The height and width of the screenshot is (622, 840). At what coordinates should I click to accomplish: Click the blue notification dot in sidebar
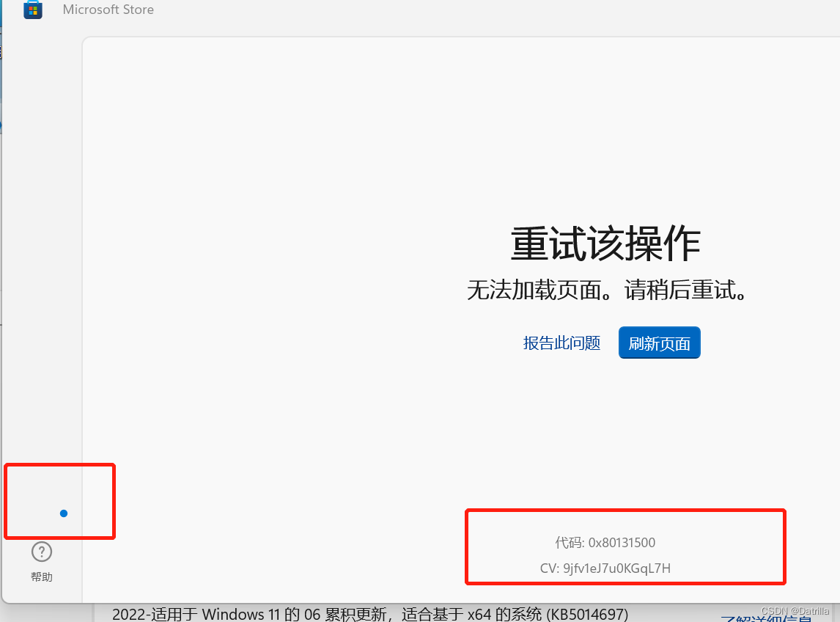64,513
